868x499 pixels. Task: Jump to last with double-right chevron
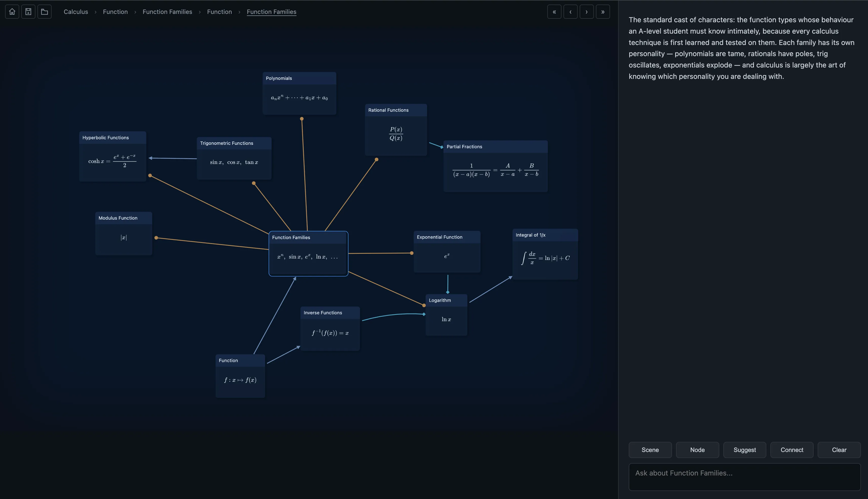(602, 12)
